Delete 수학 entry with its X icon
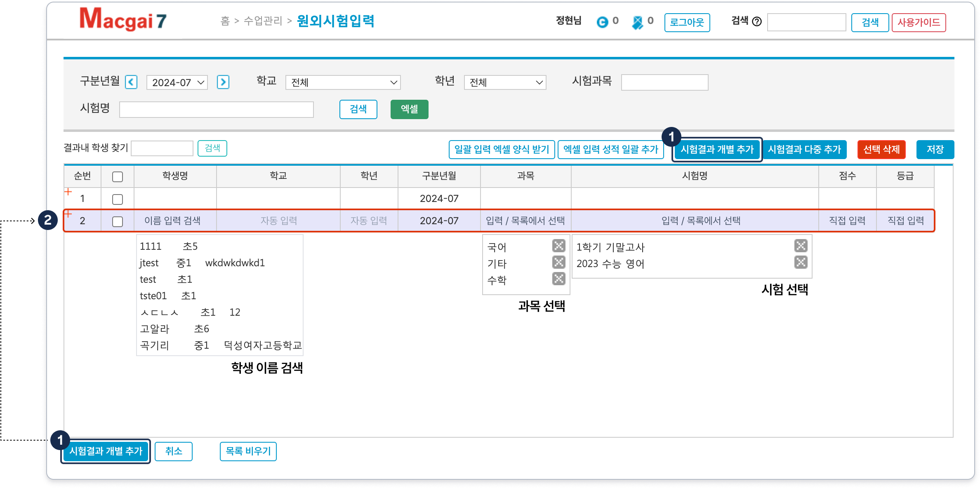The width and height of the screenshot is (980, 488). (x=558, y=279)
